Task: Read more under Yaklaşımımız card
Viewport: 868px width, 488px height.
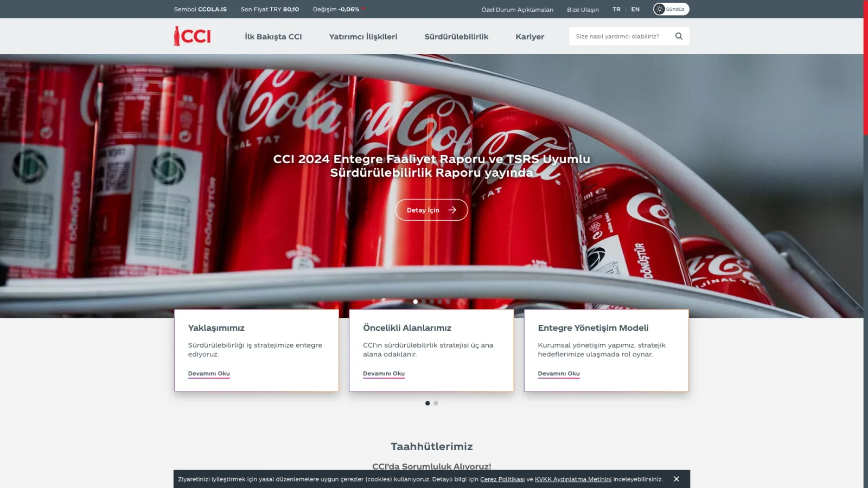Action: (x=209, y=374)
